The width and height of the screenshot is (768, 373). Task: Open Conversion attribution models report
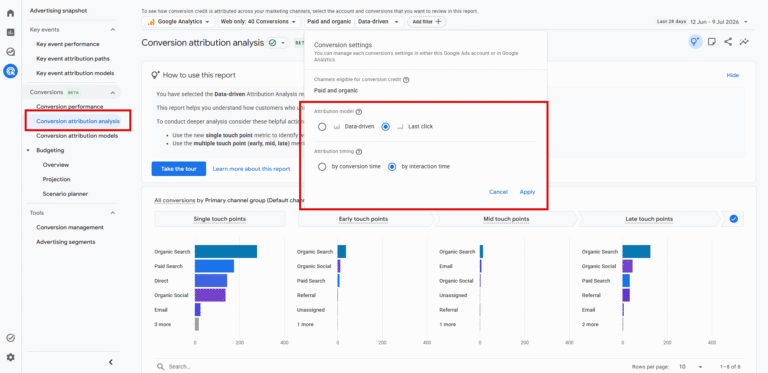(77, 136)
